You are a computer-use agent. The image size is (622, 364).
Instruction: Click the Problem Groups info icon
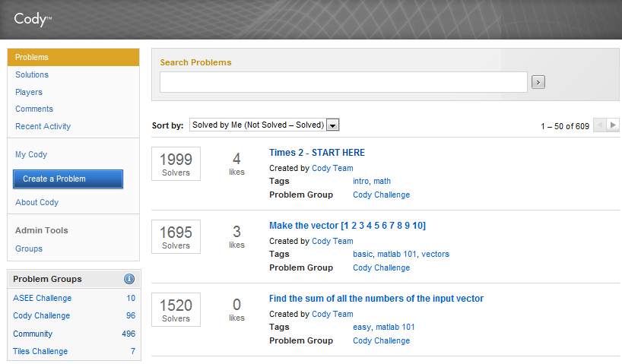click(129, 279)
